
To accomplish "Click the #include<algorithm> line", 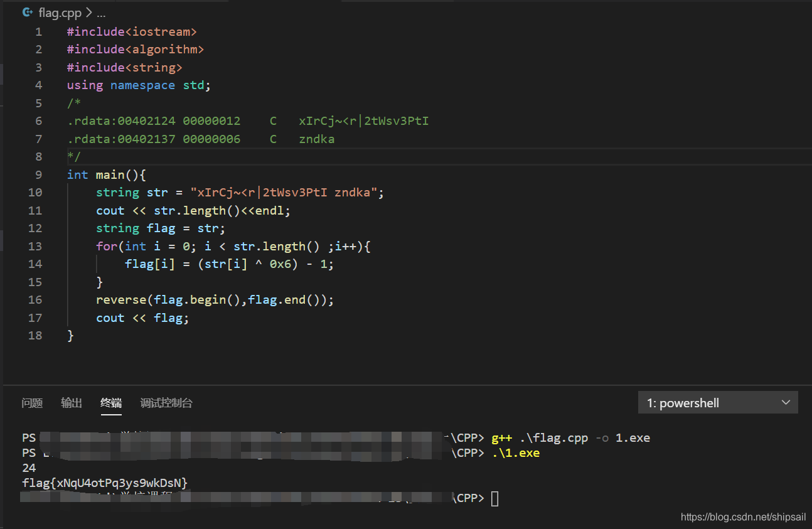I will 136,49.
